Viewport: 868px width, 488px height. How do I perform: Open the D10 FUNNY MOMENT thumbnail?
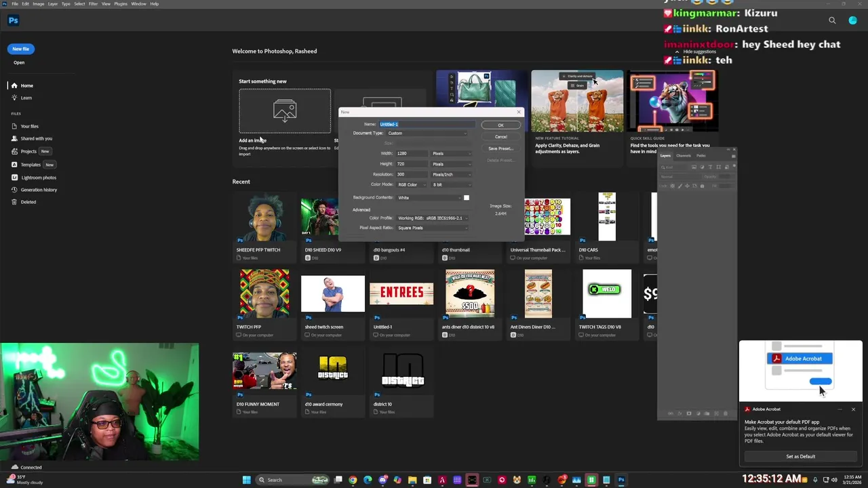(264, 371)
